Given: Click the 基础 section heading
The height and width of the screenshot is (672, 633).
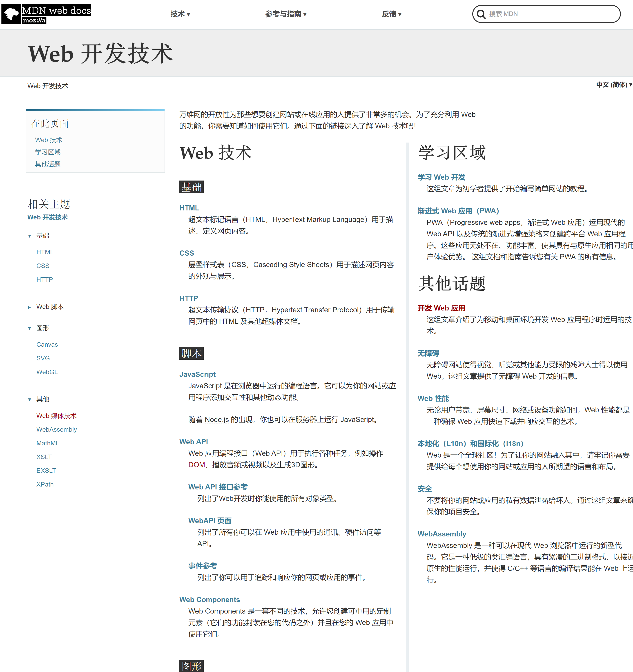Looking at the screenshot, I should 191,187.
